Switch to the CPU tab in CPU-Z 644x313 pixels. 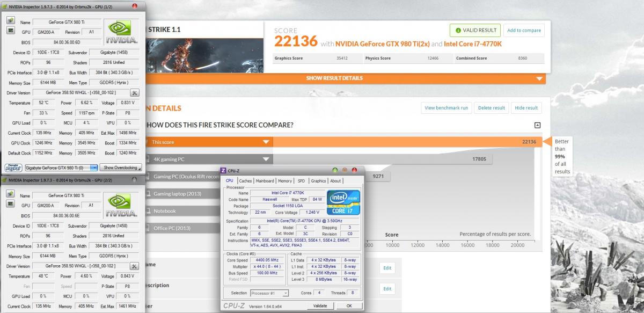230,181
